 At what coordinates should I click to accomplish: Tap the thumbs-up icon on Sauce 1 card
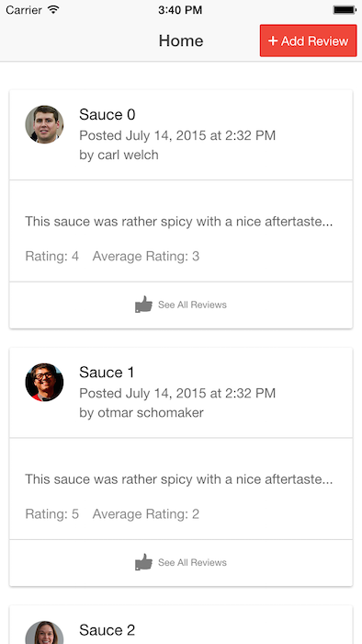tap(143, 562)
